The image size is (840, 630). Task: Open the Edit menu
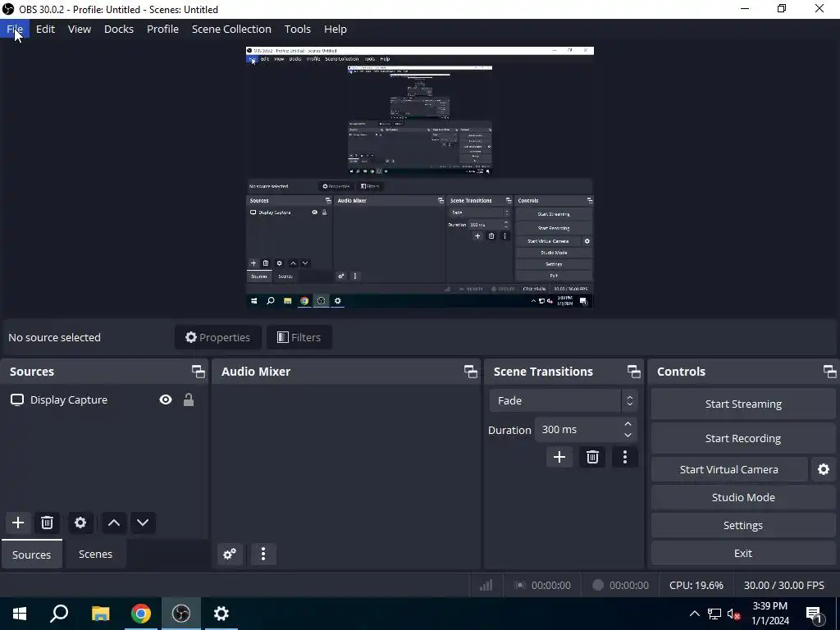click(46, 29)
